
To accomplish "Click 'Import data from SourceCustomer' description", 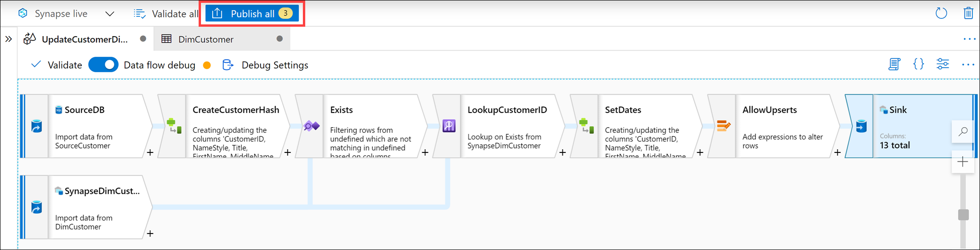I will coord(84,141).
